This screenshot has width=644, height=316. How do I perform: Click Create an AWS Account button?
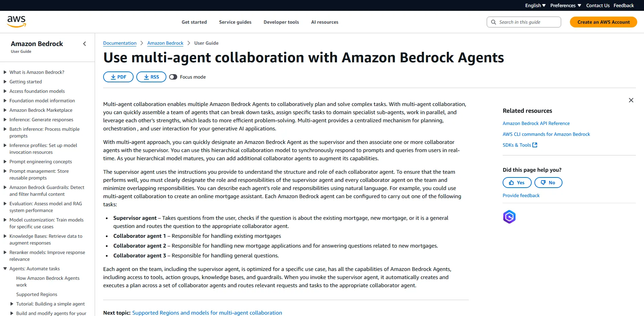(603, 22)
